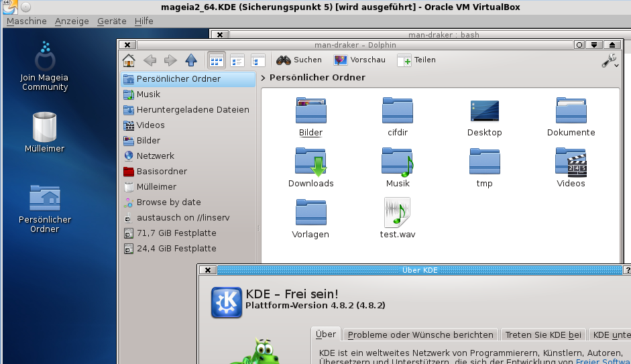Click the help button in Über KDE titlebar
631x364 pixels.
(627, 270)
